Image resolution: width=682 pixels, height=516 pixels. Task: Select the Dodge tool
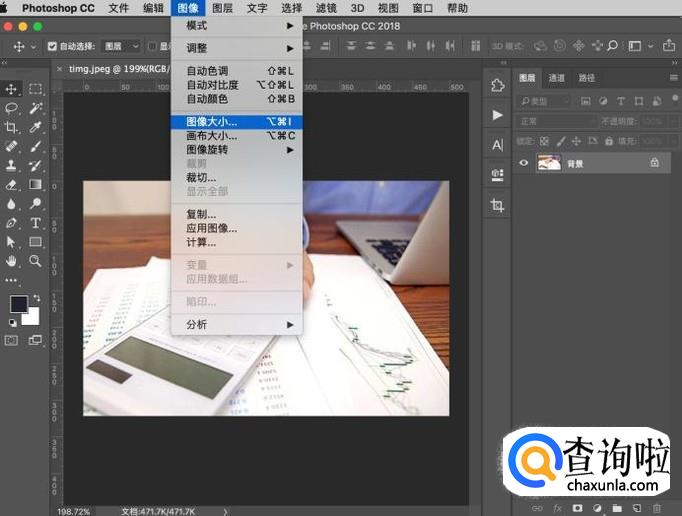pyautogui.click(x=35, y=204)
